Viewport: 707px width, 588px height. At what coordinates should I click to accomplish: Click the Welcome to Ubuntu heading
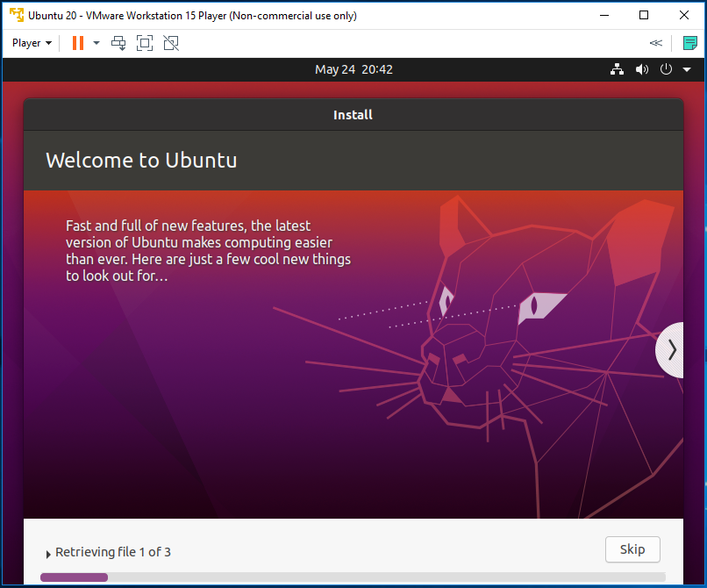(141, 161)
